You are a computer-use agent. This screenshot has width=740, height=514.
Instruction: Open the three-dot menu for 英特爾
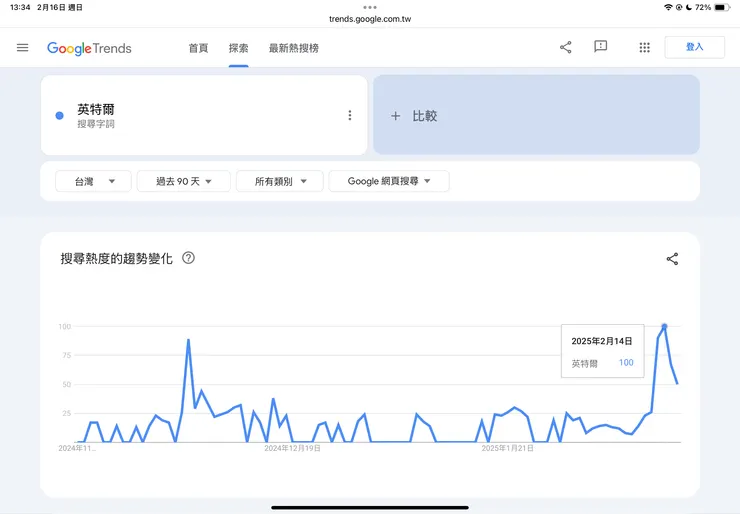coord(350,115)
